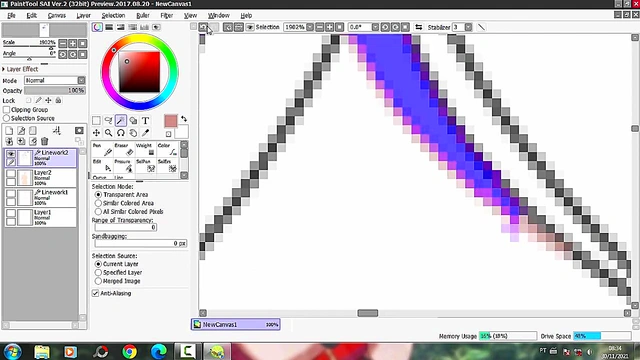
Task: Click the straight line drawing mode icon
Action: (482, 27)
